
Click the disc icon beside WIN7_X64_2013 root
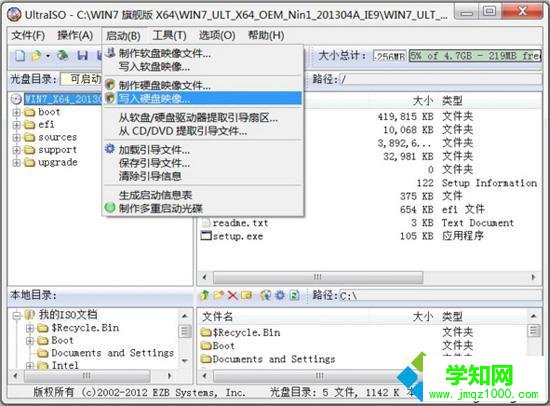(x=16, y=99)
